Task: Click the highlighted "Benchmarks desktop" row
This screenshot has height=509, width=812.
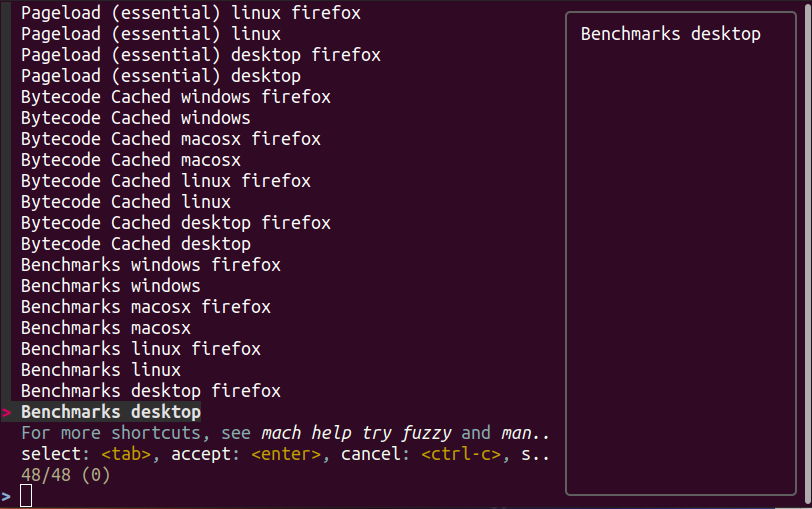Action: click(x=110, y=412)
